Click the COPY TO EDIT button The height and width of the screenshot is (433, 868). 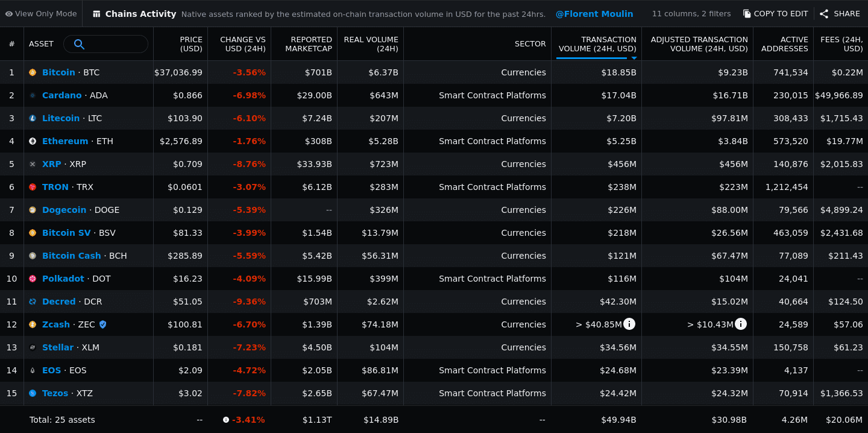tap(775, 13)
